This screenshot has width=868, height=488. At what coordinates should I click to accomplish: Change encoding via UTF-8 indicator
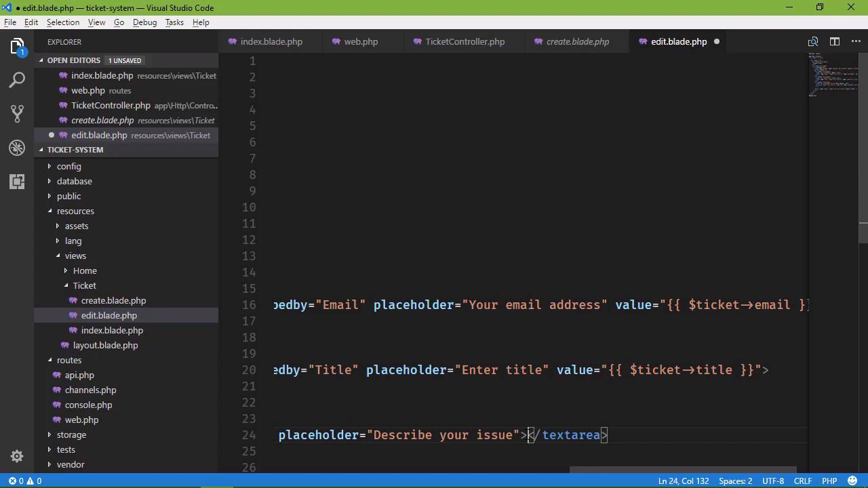coord(773,481)
